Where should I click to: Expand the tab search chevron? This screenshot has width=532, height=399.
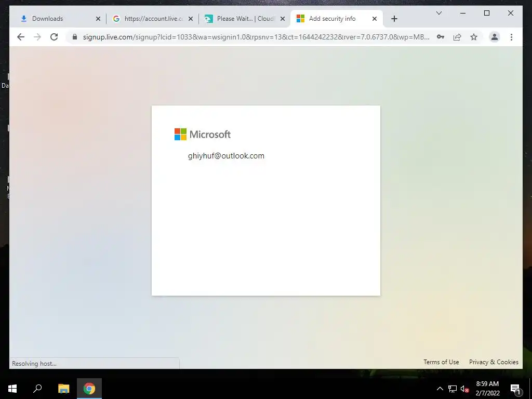coord(438,13)
